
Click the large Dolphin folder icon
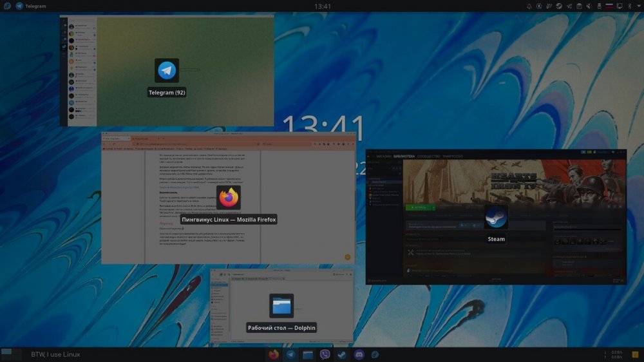point(281,306)
